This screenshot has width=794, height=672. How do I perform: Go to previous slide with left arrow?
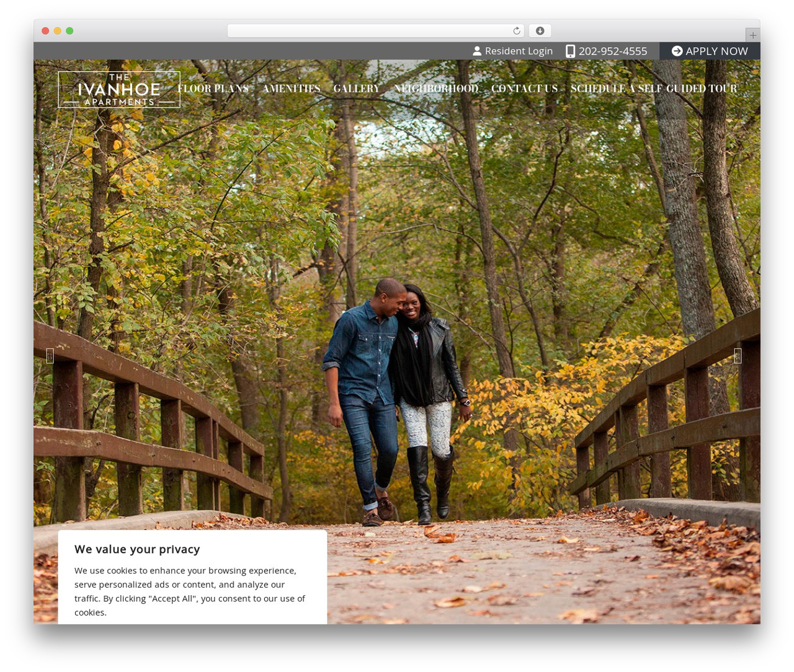[x=50, y=356]
